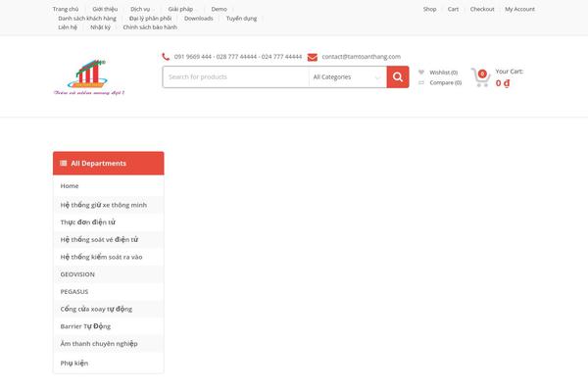Select Hệ thống giữ xe thông minh
Screen dimensions: 588x392
[109, 205]
